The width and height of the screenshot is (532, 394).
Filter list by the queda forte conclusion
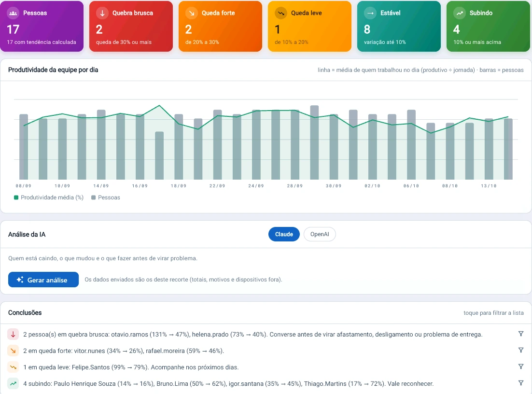click(x=521, y=350)
